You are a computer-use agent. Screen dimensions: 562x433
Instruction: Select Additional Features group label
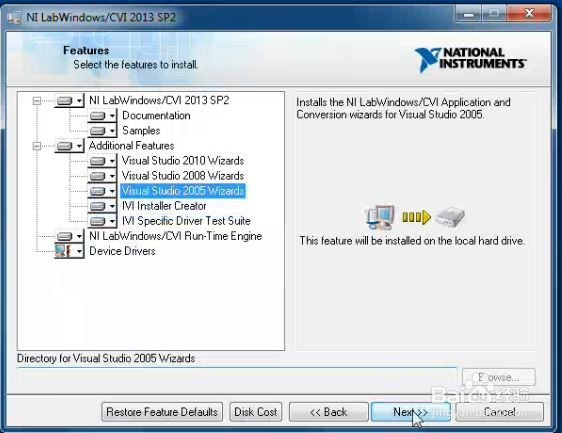coord(132,146)
